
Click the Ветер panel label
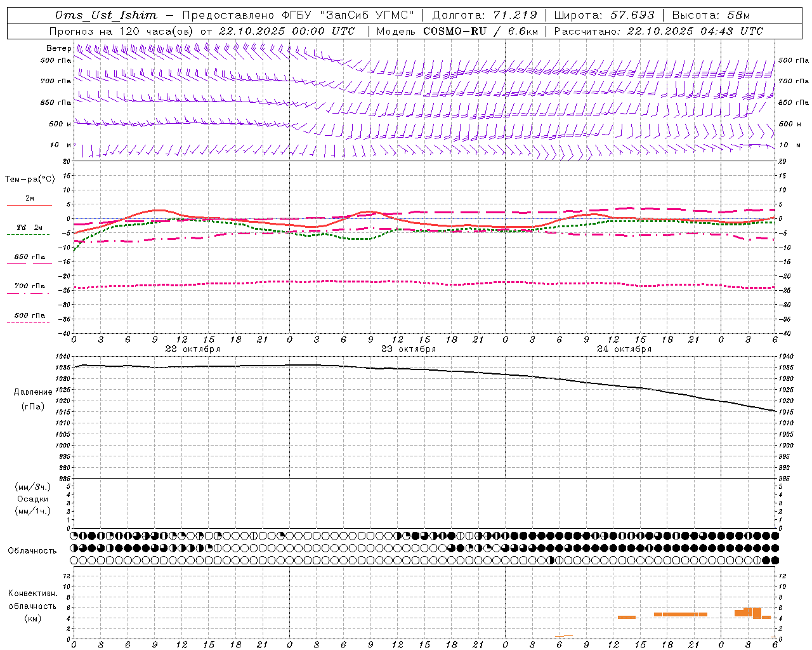coord(58,48)
